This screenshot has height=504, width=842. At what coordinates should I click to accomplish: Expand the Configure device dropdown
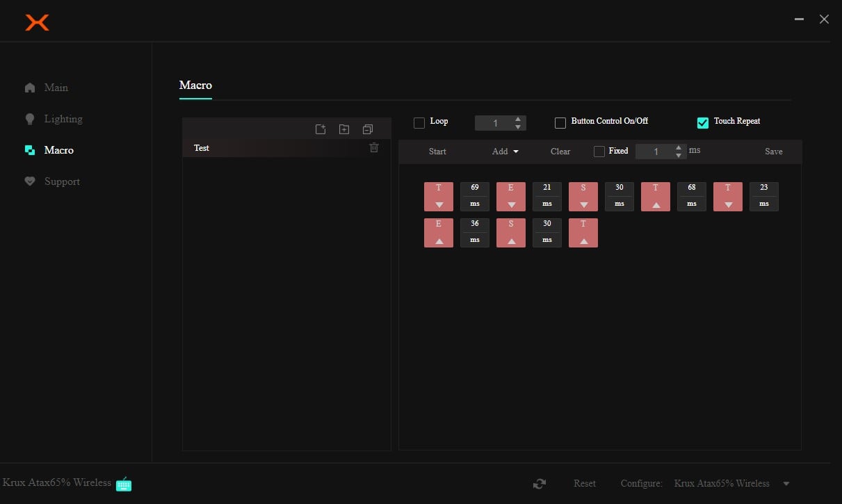tap(786, 484)
